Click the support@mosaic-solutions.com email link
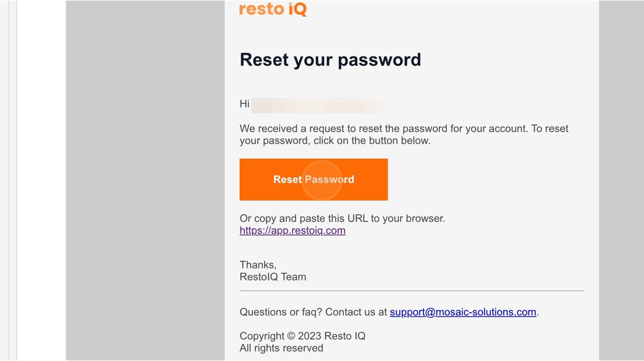 click(463, 312)
